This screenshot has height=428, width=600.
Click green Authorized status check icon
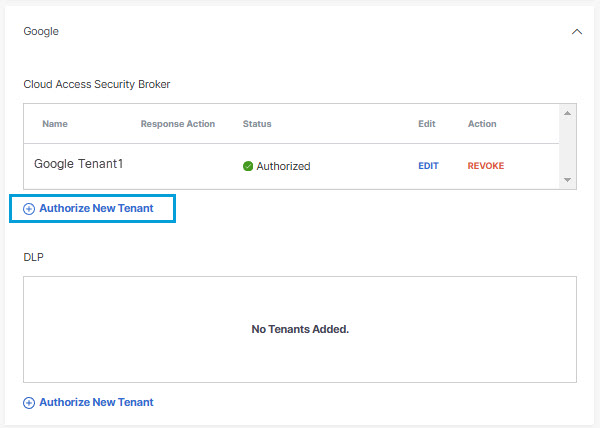[x=248, y=166]
